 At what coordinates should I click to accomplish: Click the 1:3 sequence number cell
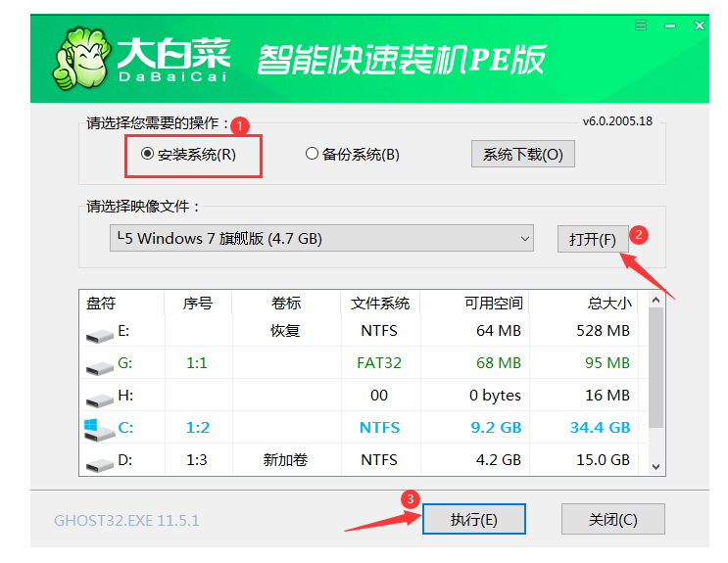(x=197, y=460)
